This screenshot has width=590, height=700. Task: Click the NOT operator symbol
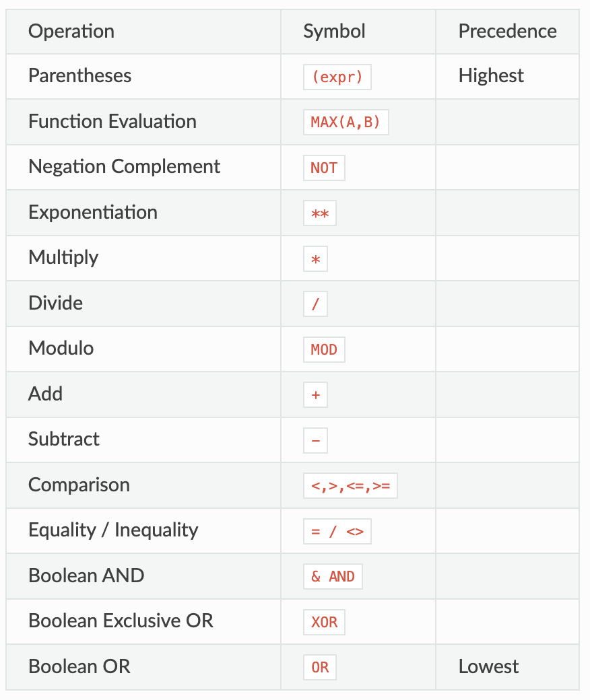coord(324,168)
